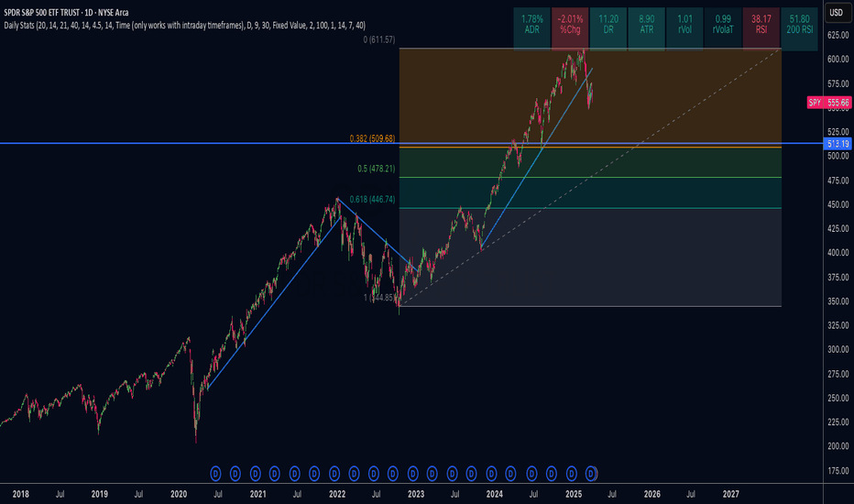Click the 2026 label on time axis

651,494
